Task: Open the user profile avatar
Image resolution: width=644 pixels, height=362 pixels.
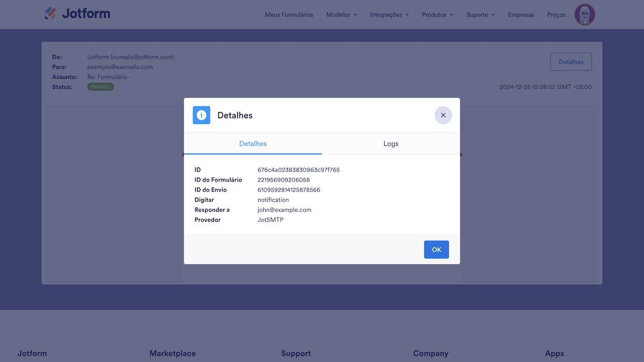Action: [x=584, y=15]
